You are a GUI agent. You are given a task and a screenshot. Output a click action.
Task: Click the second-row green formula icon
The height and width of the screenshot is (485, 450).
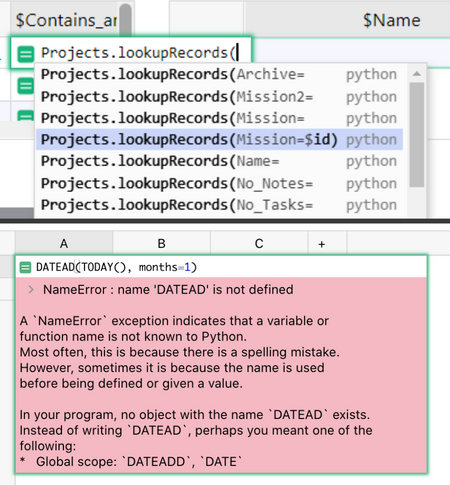(26, 86)
